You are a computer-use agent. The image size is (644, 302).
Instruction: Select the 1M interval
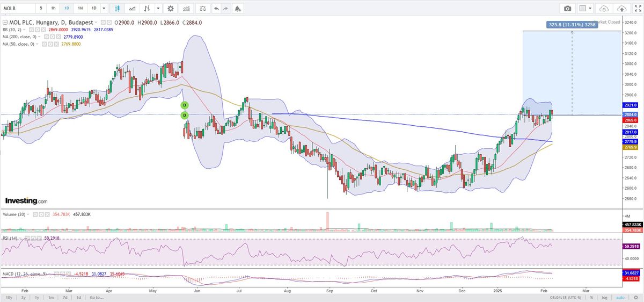click(x=80, y=8)
